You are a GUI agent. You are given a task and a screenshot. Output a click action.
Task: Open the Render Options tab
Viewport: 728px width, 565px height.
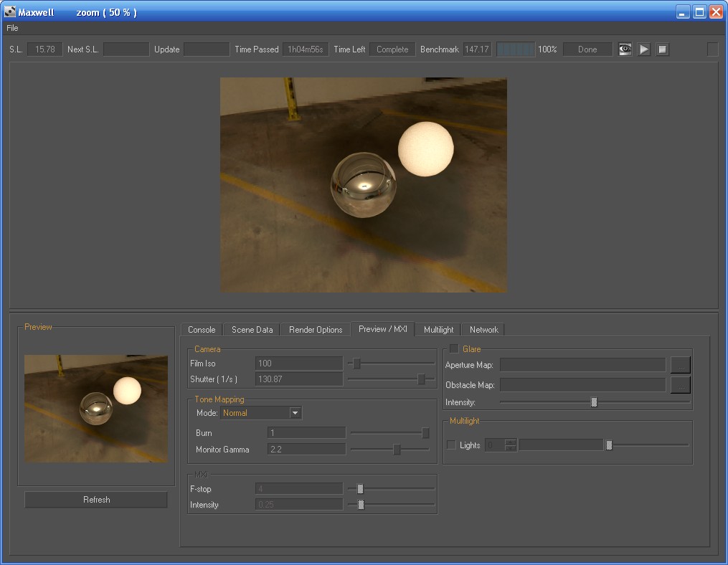(x=316, y=330)
